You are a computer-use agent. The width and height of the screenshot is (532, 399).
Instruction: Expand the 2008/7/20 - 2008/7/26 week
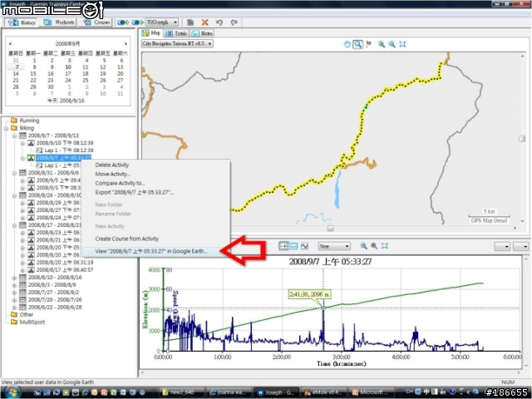(x=14, y=300)
